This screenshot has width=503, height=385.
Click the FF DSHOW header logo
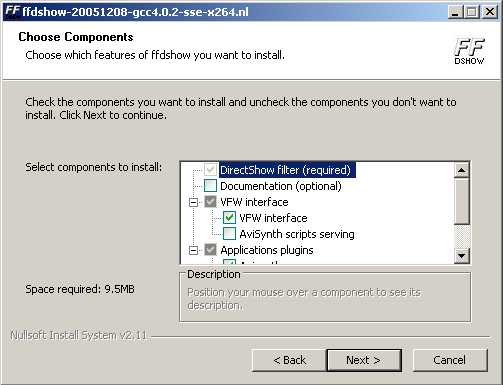[469, 51]
